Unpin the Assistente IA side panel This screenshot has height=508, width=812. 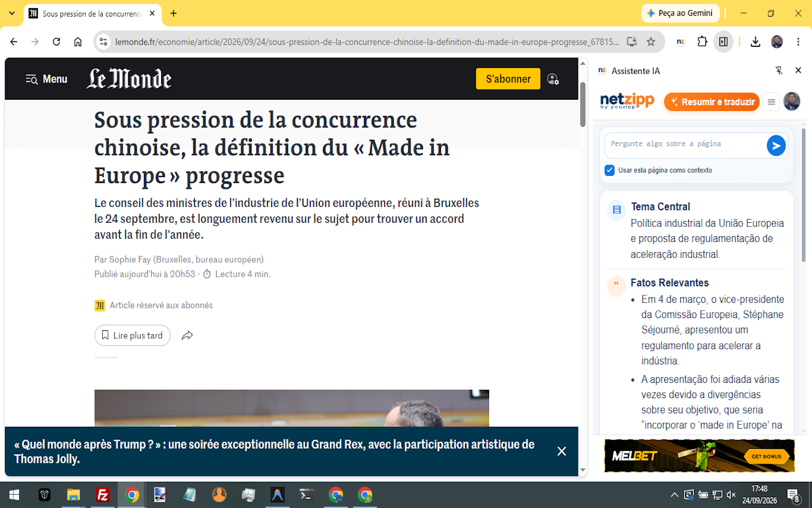coord(779,70)
